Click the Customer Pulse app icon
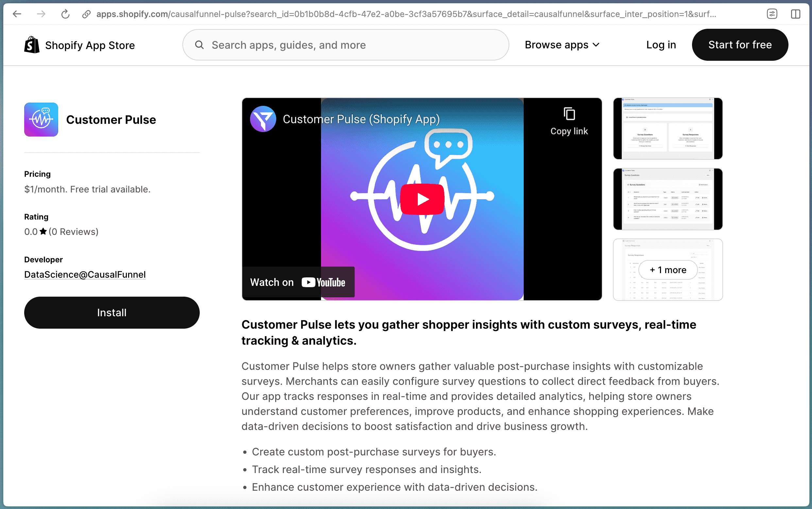Image resolution: width=812 pixels, height=509 pixels. tap(41, 119)
